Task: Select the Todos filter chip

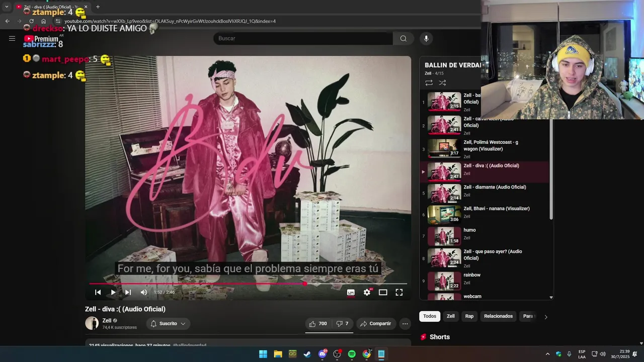Action: [x=430, y=316]
